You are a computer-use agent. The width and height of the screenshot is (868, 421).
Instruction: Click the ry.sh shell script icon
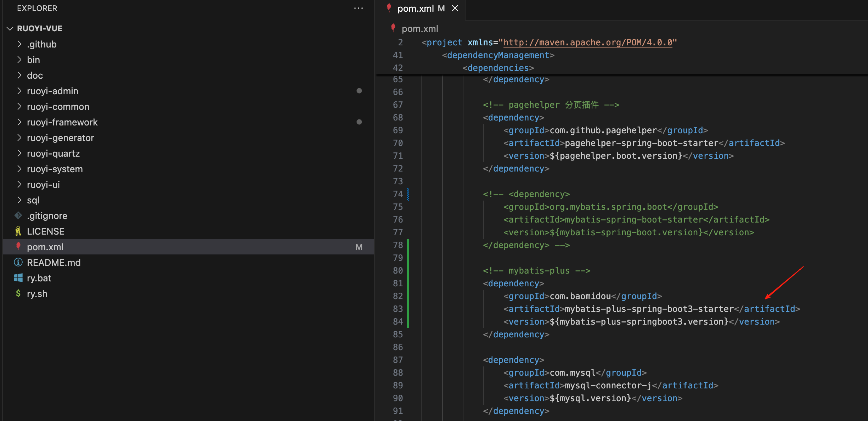coord(18,293)
